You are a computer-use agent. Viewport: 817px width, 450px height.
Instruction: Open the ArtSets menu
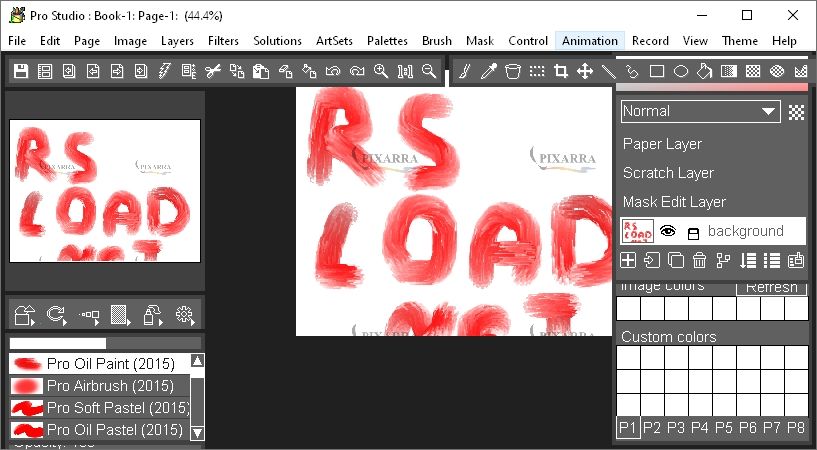point(334,41)
